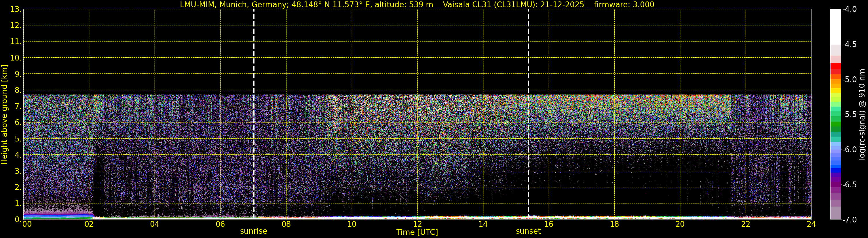Click the 'sunset' label below the axis

(528, 231)
